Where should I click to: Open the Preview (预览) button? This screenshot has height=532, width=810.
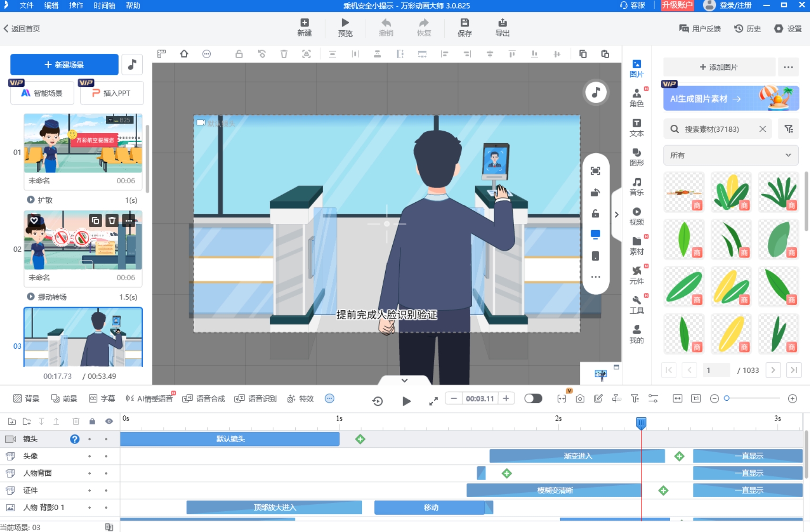pyautogui.click(x=345, y=27)
